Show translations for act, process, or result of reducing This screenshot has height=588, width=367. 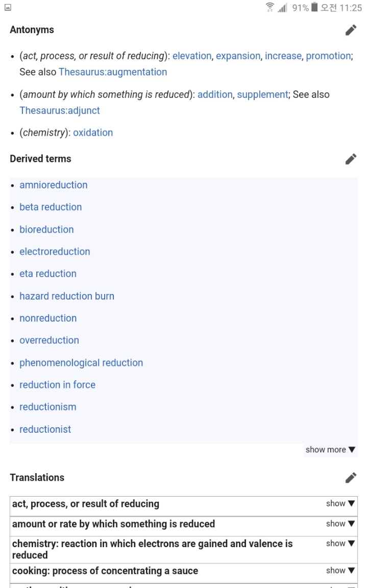pos(340,504)
